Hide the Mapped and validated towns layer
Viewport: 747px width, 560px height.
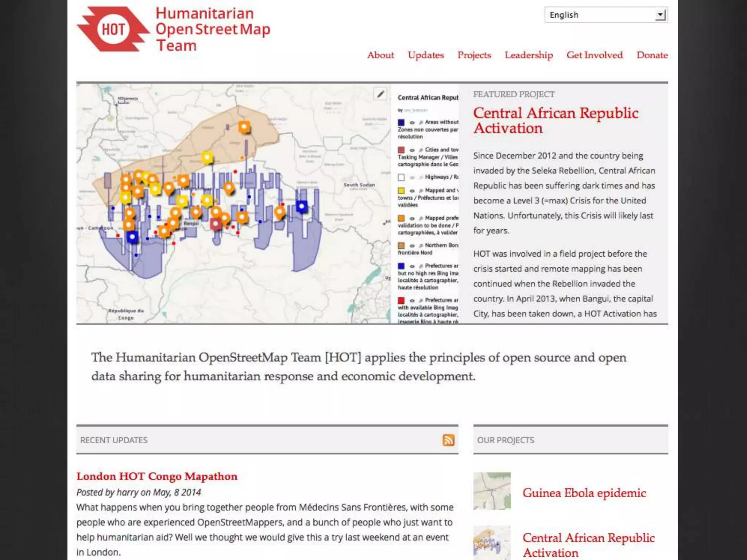[412, 191]
